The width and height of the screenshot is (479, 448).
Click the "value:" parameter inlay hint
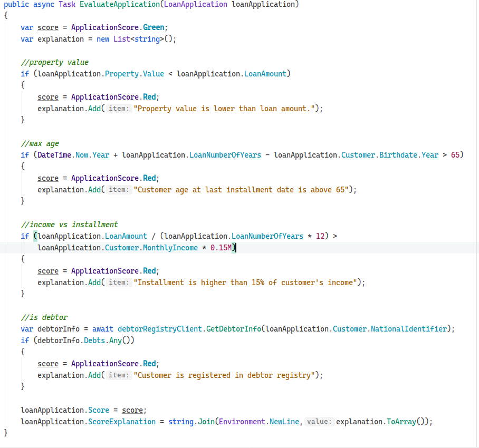[319, 422]
